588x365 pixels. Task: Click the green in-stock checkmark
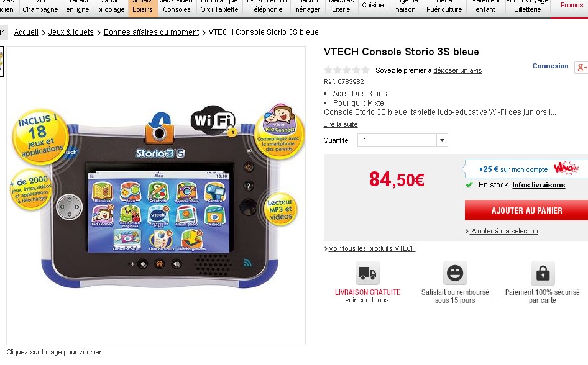[x=469, y=185]
